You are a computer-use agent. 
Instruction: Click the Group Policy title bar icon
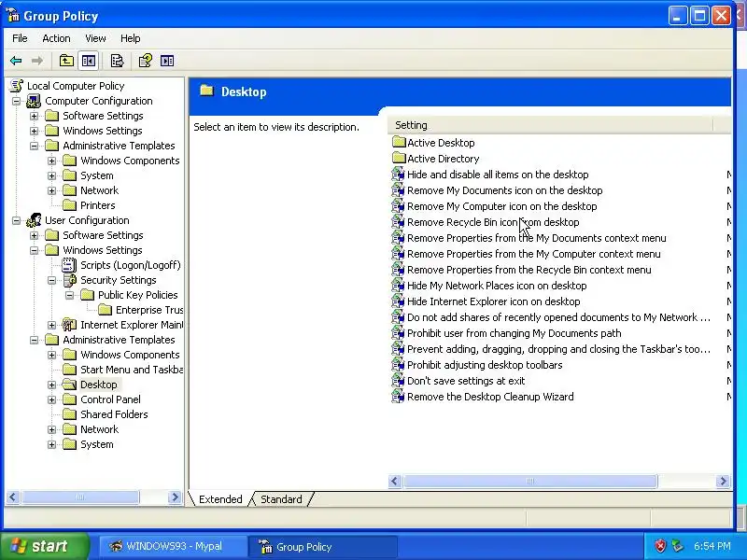click(x=13, y=16)
